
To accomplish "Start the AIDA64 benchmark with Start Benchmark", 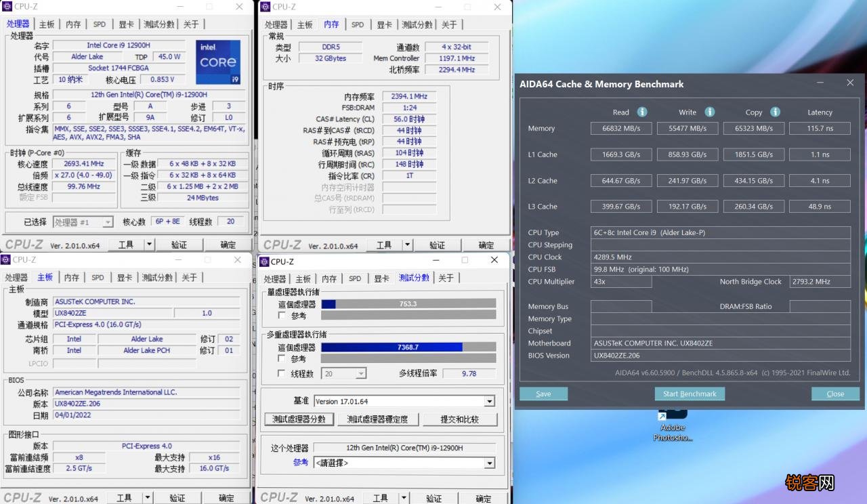I will pyautogui.click(x=690, y=394).
